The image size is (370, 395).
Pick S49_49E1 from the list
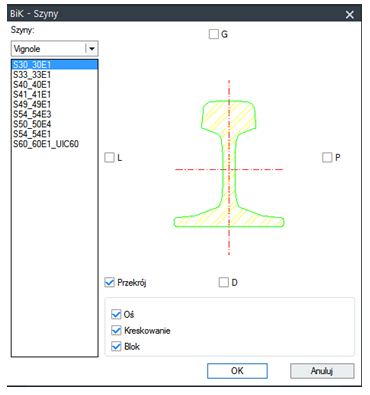coord(55,104)
